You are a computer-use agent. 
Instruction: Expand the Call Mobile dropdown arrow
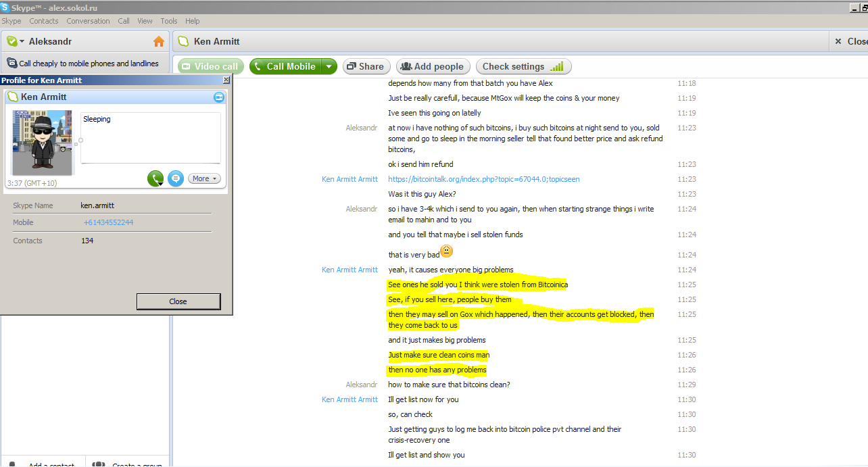(x=329, y=66)
